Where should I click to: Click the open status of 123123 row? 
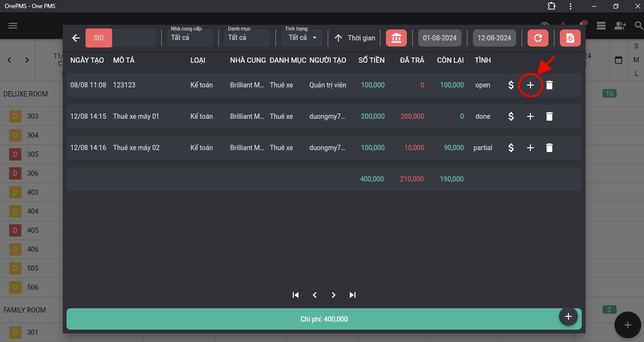pos(482,85)
